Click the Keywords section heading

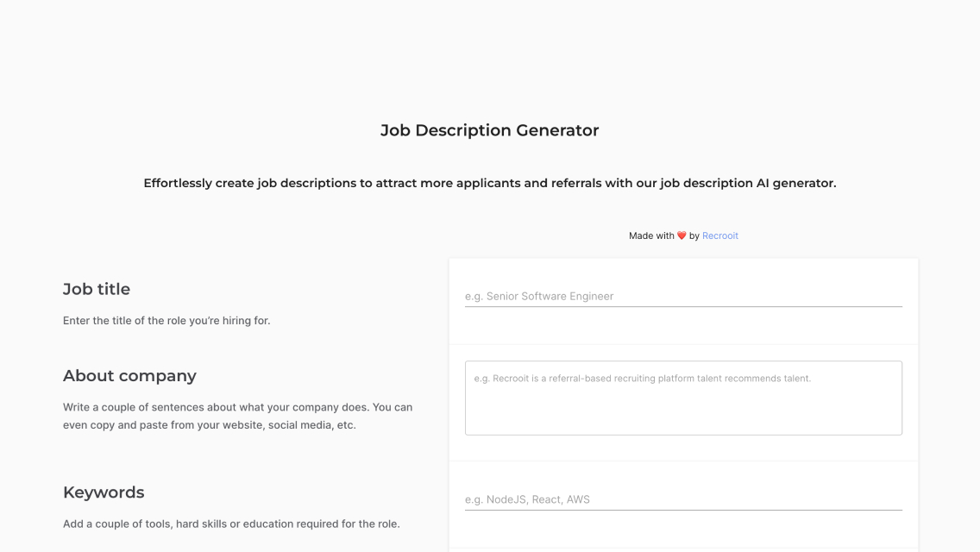point(104,492)
